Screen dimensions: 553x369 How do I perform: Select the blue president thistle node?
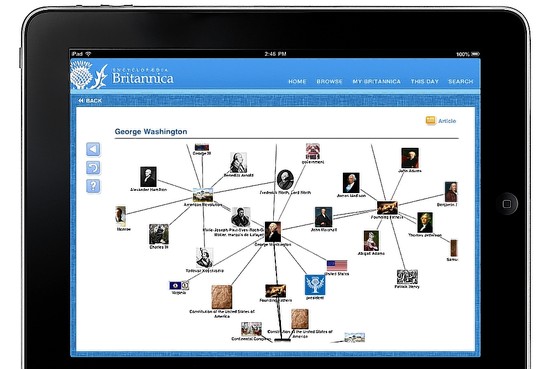pyautogui.click(x=315, y=285)
